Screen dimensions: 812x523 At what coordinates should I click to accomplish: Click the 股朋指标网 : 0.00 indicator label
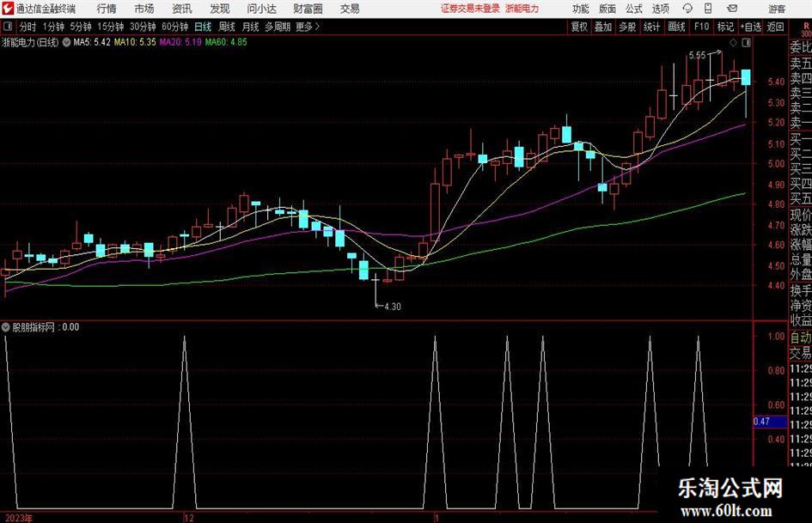46,327
